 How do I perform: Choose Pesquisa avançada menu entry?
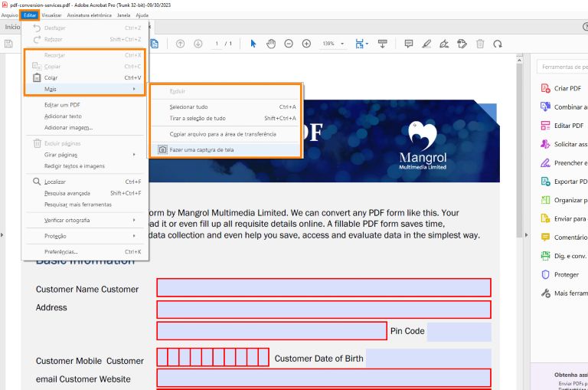click(85, 193)
